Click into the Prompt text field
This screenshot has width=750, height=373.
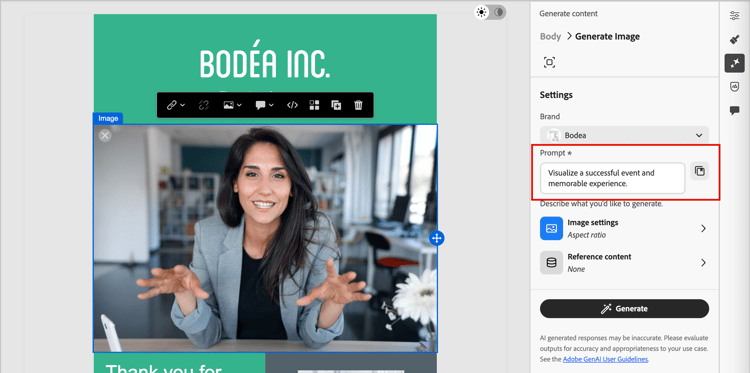pyautogui.click(x=612, y=178)
